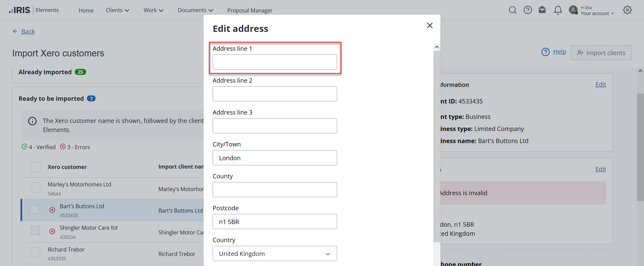Viewport: 644px width, 266px height.
Task: Close the Edit address dialog
Action: (430, 26)
